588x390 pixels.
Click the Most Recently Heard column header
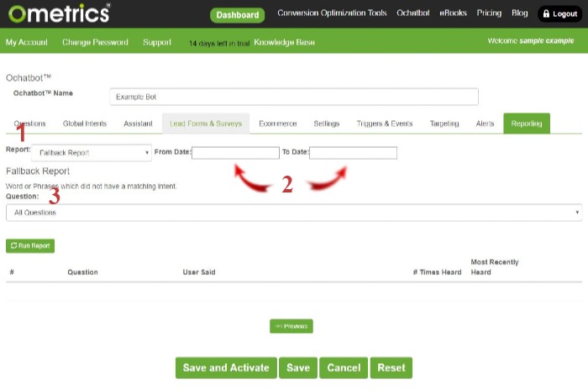pos(495,267)
